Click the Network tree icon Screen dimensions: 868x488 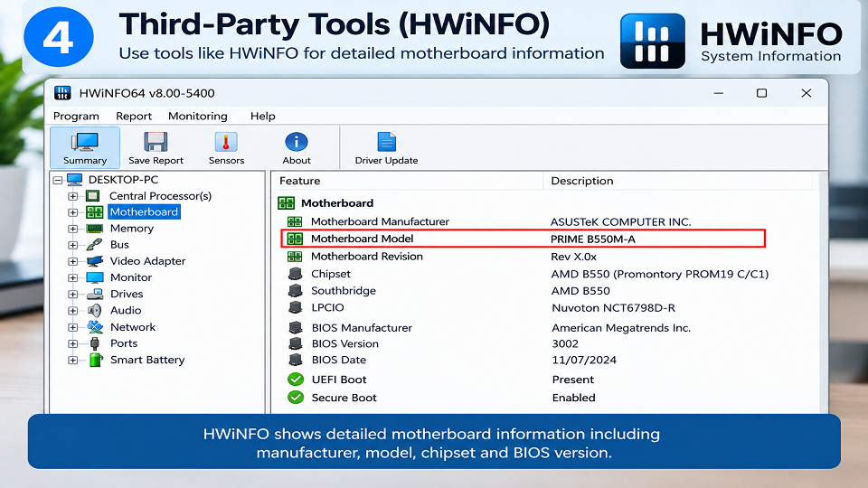95,327
